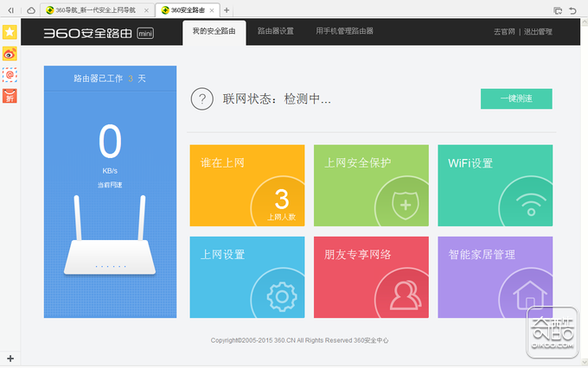Click the cloud icon in tab bar

(x=31, y=10)
